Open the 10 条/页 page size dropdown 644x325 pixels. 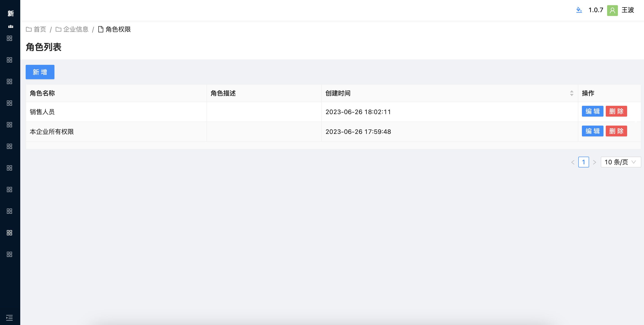(x=621, y=162)
